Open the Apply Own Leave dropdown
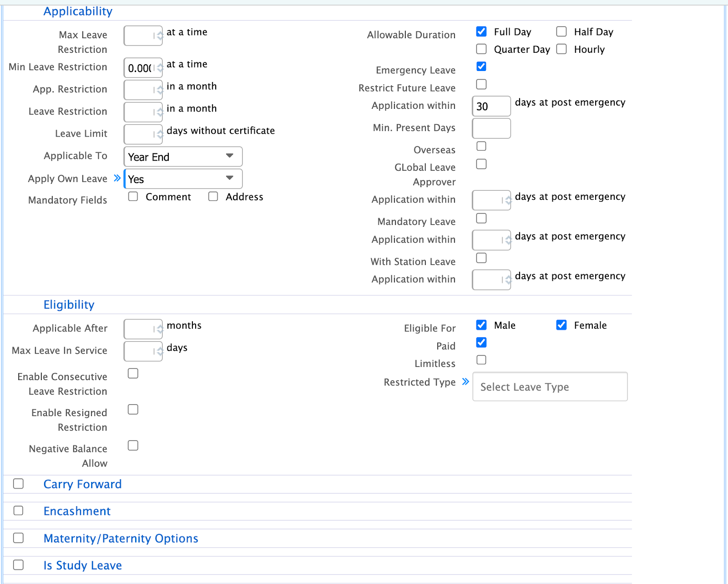The image size is (728, 584). 182,179
